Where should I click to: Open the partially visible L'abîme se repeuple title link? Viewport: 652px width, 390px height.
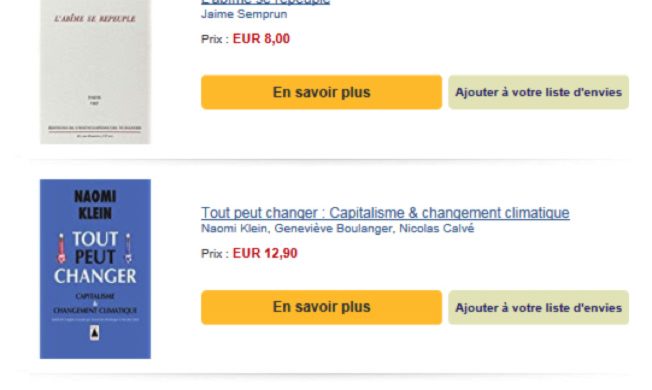pos(265,2)
